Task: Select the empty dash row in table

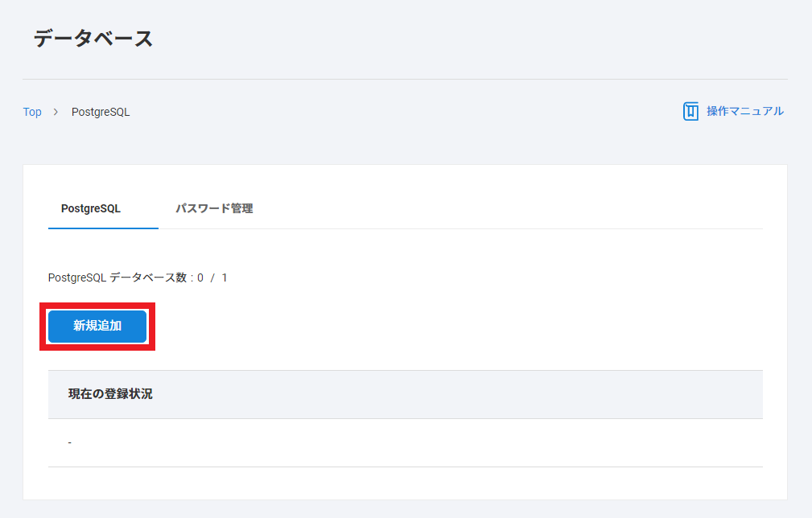Action: click(x=406, y=443)
